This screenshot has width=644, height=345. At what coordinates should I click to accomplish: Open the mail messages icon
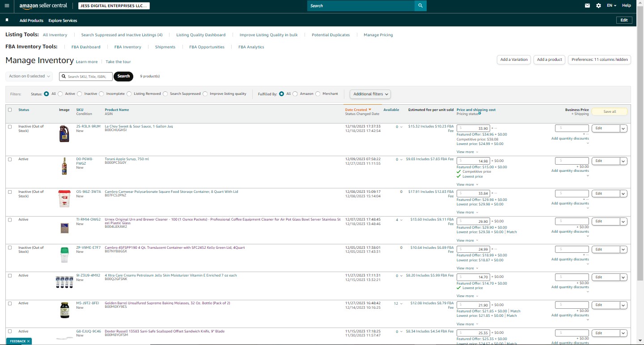[x=588, y=6]
